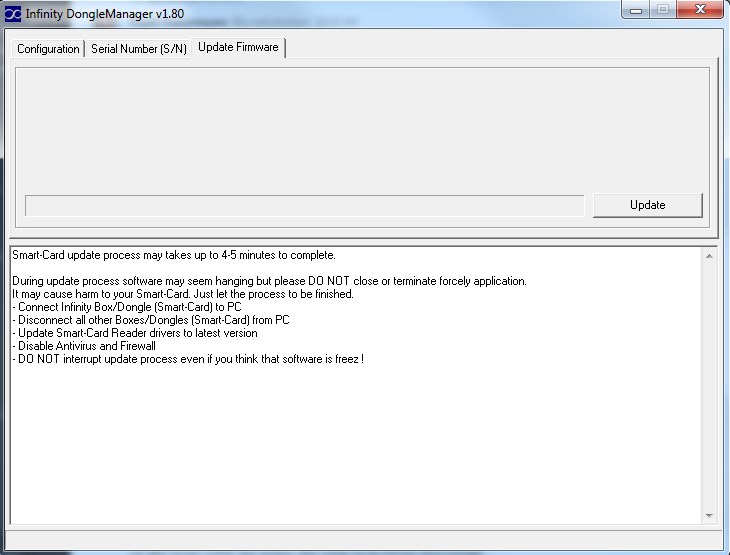730x555 pixels.
Task: Click the 'Infinity DongleManager v1.80' window title
Action: [x=105, y=14]
